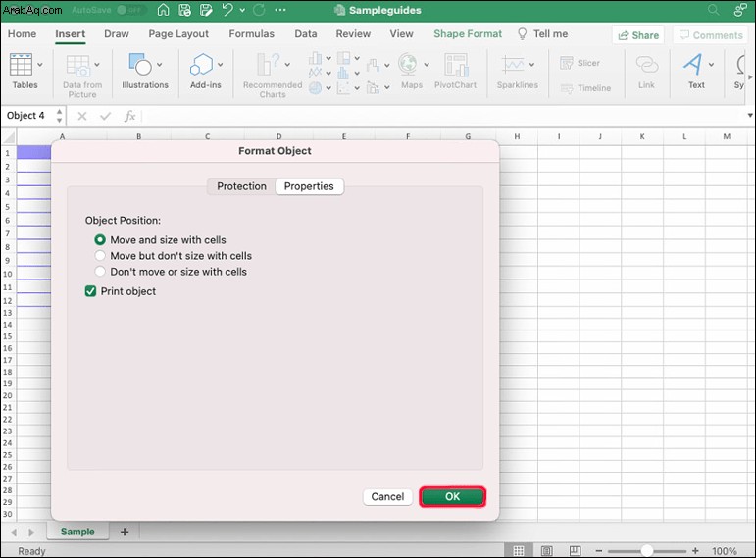The width and height of the screenshot is (756, 558).
Task: Expand the Sparklines dropdown arrow
Action: point(531,64)
